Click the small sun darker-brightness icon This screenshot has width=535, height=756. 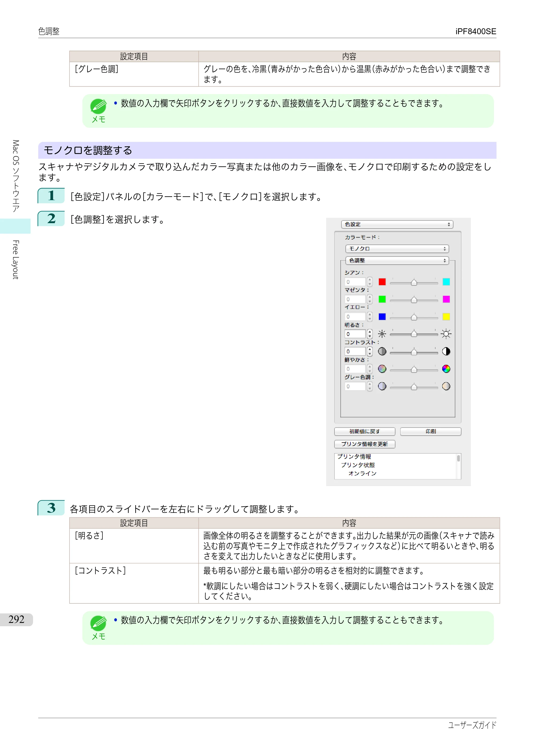tap(382, 334)
